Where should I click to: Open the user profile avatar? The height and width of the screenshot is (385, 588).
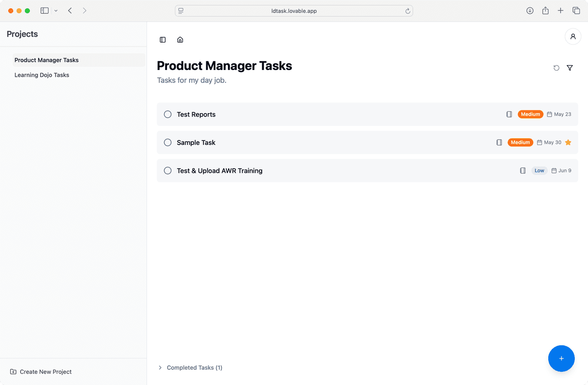(573, 36)
